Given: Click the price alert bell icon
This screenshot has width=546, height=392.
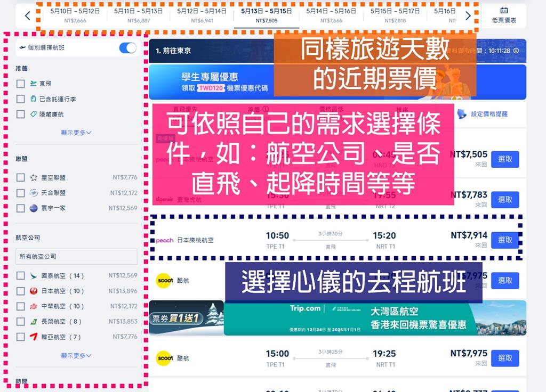Looking at the screenshot, I should click(462, 114).
